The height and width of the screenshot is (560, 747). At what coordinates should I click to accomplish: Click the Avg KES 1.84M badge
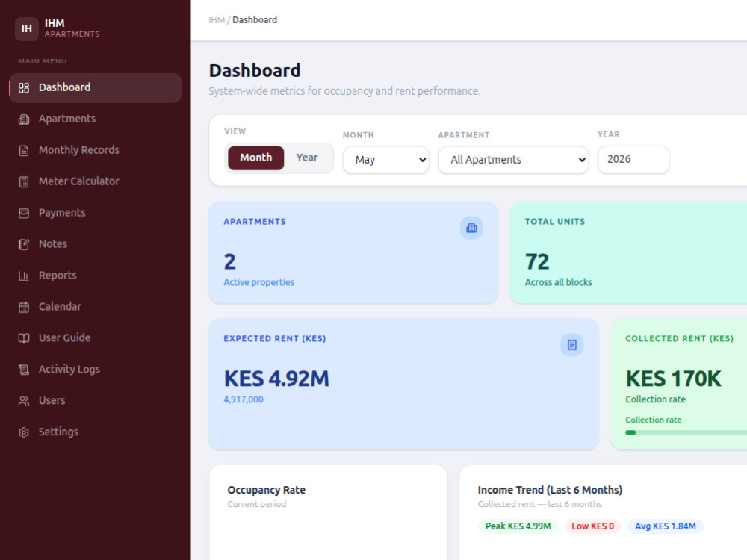click(665, 526)
